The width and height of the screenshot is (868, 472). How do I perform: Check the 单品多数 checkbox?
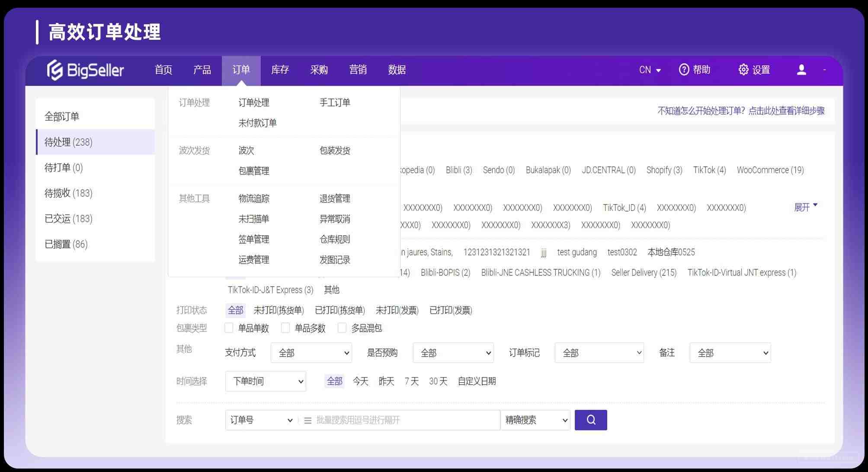point(285,328)
